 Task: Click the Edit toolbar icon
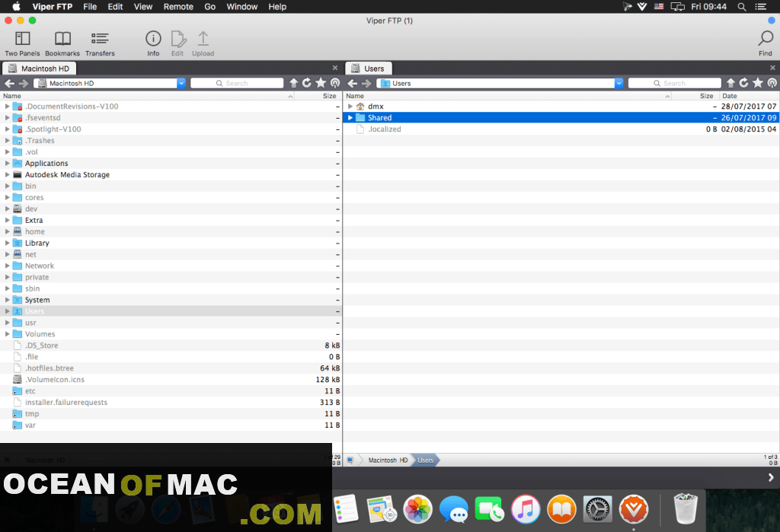pyautogui.click(x=177, y=43)
